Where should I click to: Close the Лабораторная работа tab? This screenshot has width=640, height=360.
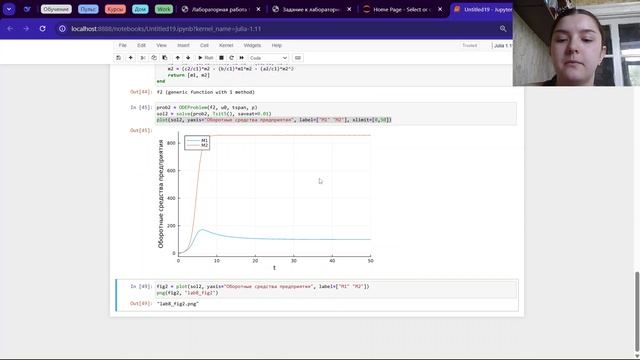click(x=258, y=9)
